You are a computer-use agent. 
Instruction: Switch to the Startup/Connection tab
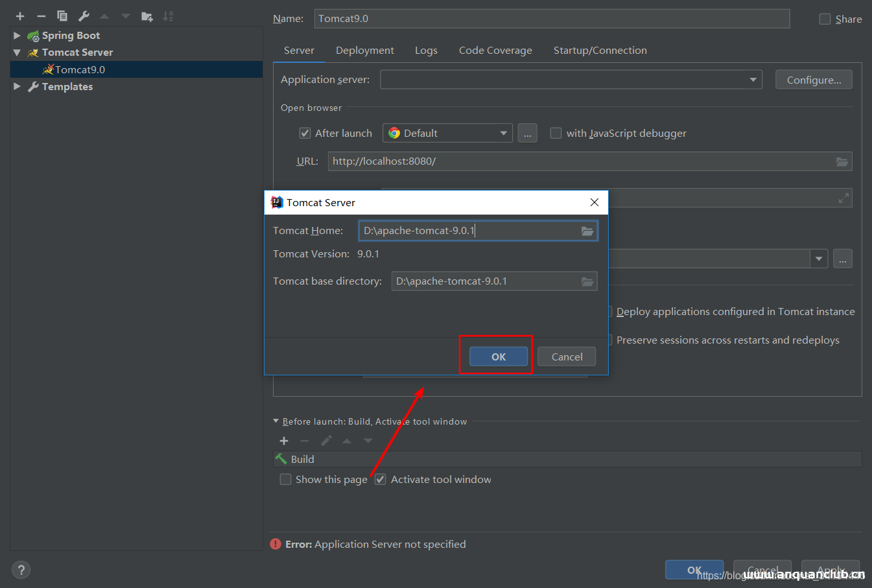click(x=600, y=51)
